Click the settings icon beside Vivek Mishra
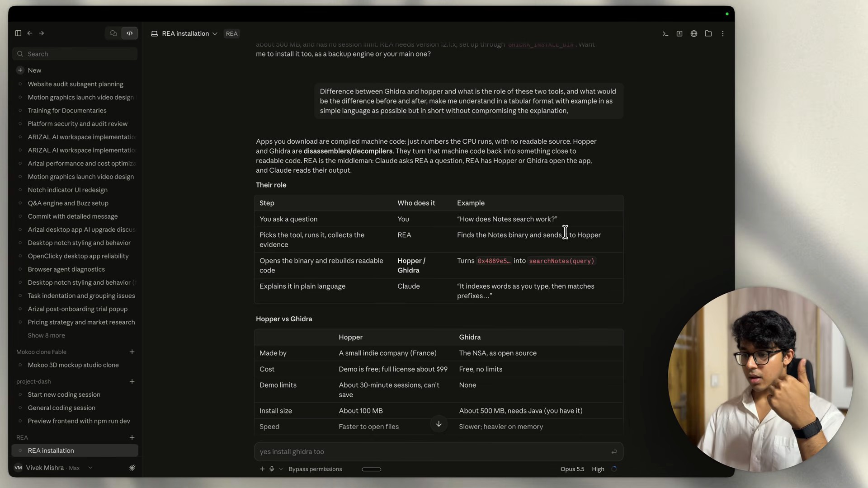This screenshot has height=488, width=868. pos(132,468)
